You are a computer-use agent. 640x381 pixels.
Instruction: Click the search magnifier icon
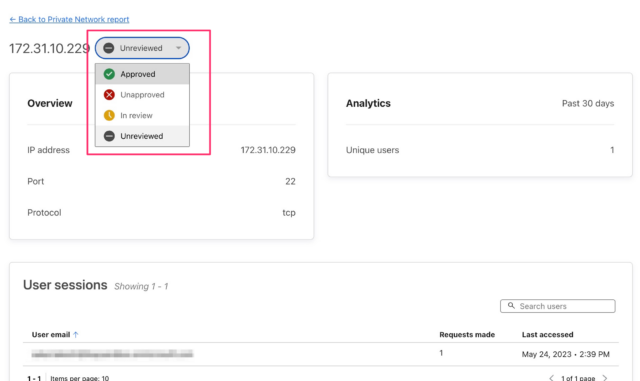pyautogui.click(x=511, y=305)
